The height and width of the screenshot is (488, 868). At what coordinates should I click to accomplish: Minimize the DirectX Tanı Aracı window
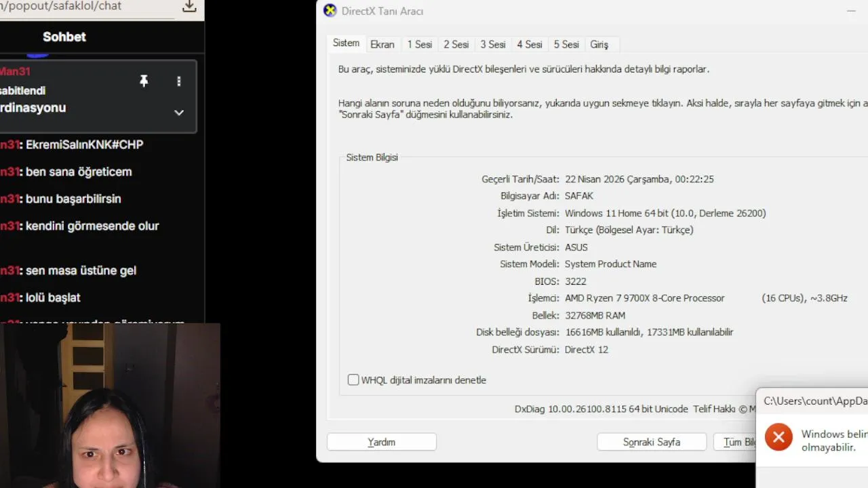coord(851,11)
